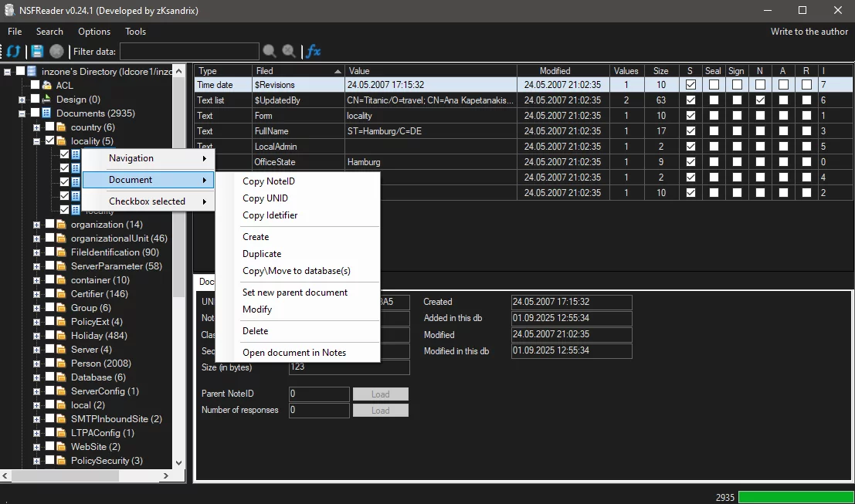Screen dimensions: 855x504
Task: Click the ACL lock icon in tree
Action: click(48, 86)
